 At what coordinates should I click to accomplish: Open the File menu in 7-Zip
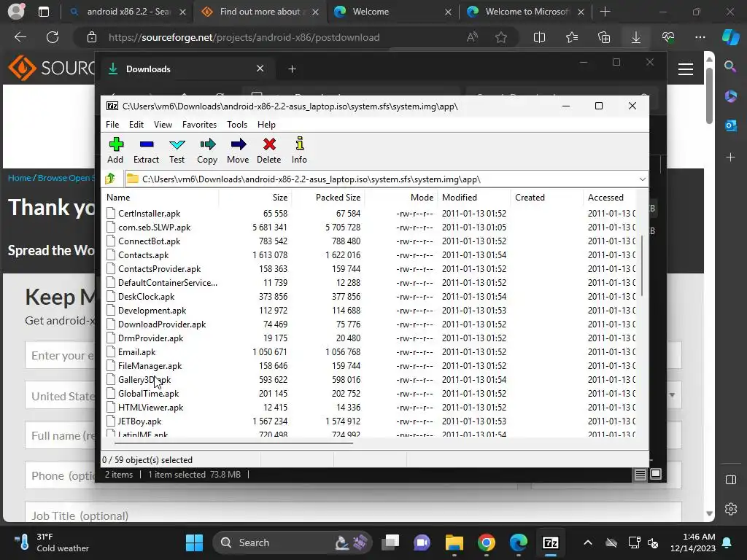click(x=112, y=124)
